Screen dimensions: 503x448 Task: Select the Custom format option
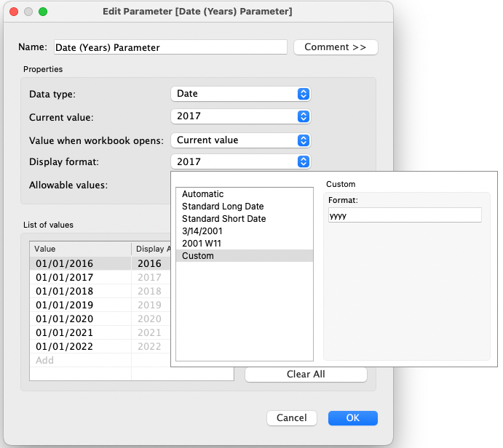198,256
